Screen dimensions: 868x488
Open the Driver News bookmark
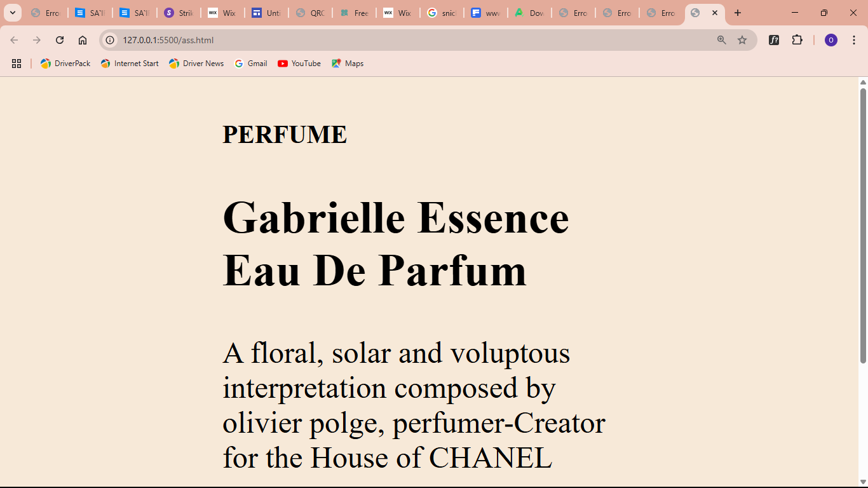tap(196, 64)
